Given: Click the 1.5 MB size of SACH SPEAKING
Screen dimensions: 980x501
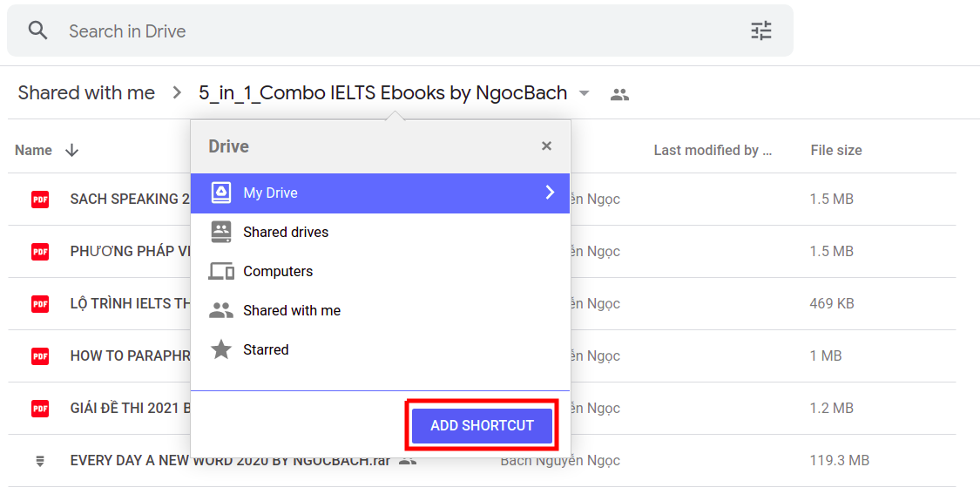Looking at the screenshot, I should [831, 200].
